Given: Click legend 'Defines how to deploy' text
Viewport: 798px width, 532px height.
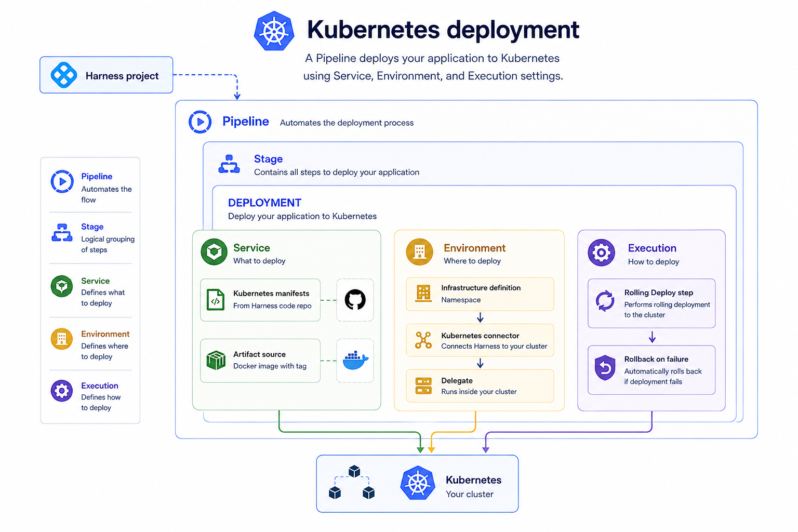Looking at the screenshot, I should (x=101, y=402).
